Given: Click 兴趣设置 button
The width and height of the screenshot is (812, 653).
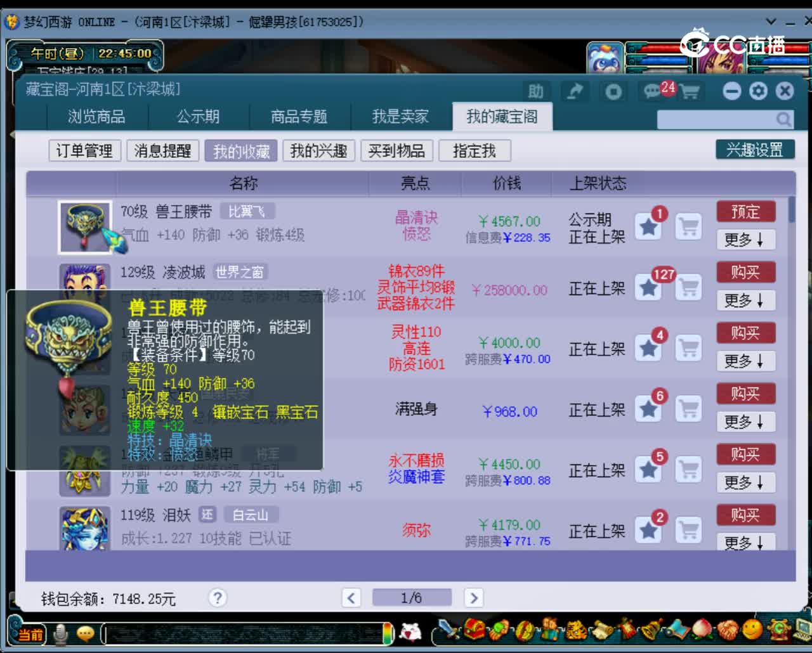Looking at the screenshot, I should pos(755,150).
